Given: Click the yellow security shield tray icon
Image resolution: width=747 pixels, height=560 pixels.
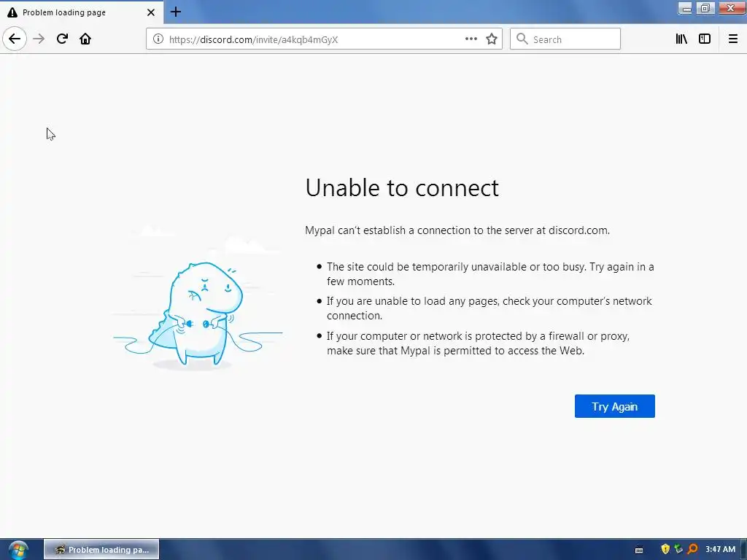Looking at the screenshot, I should pos(665,549).
